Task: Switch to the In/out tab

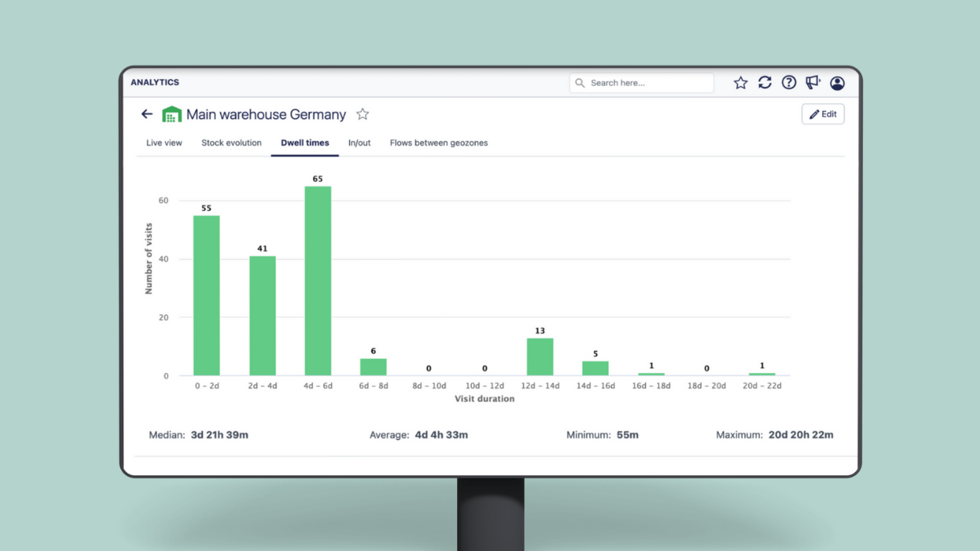Action: click(x=359, y=143)
